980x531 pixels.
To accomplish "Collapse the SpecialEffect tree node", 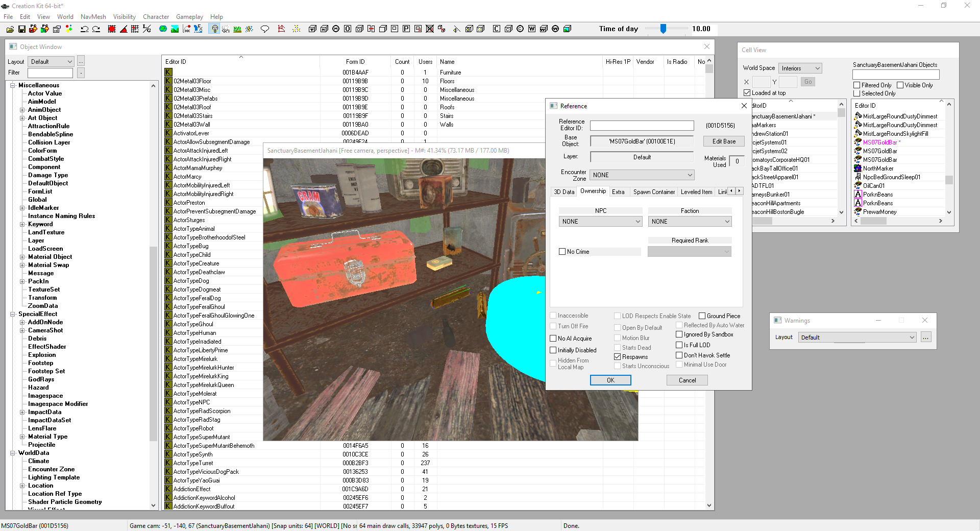I will coord(12,314).
